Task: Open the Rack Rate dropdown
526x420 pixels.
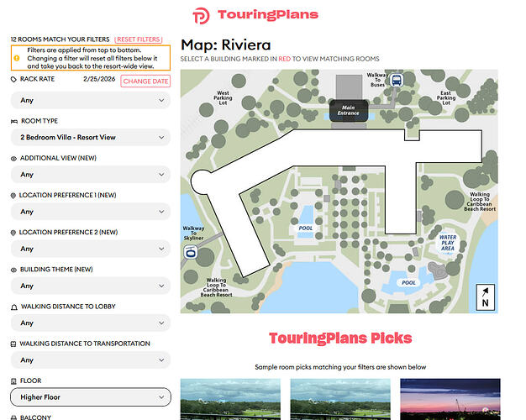Action: click(90, 101)
